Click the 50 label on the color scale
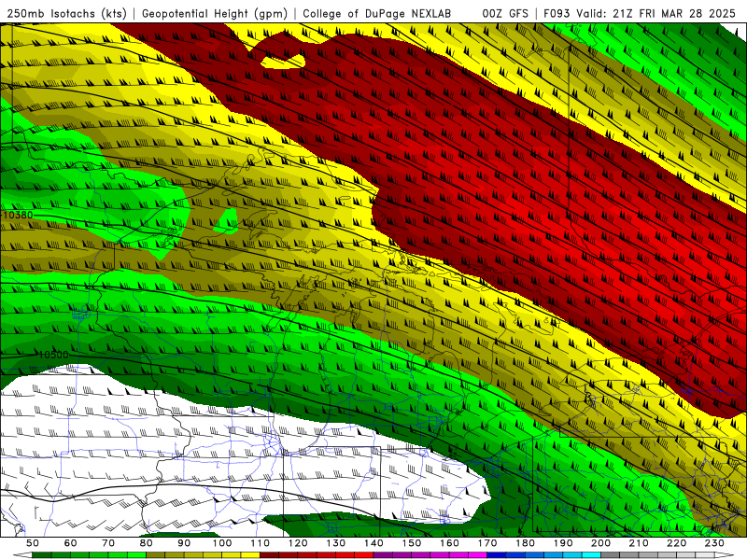Screen dimensions: 747x560 point(33,543)
